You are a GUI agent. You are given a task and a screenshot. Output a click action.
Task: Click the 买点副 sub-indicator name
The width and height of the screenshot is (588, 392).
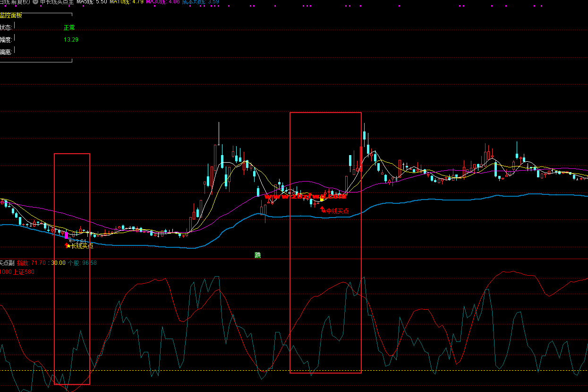click(x=7, y=263)
